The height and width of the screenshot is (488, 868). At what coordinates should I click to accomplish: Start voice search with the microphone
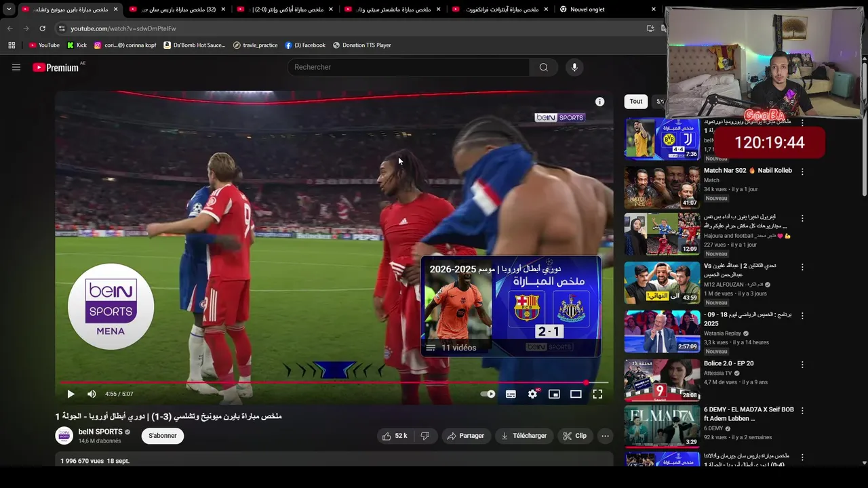[574, 67]
